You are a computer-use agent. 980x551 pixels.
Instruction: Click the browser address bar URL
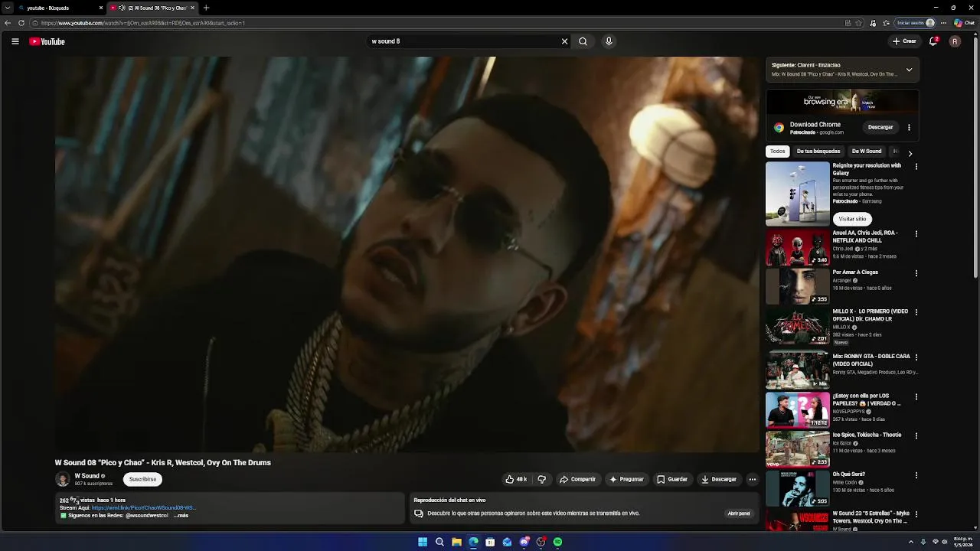click(143, 23)
